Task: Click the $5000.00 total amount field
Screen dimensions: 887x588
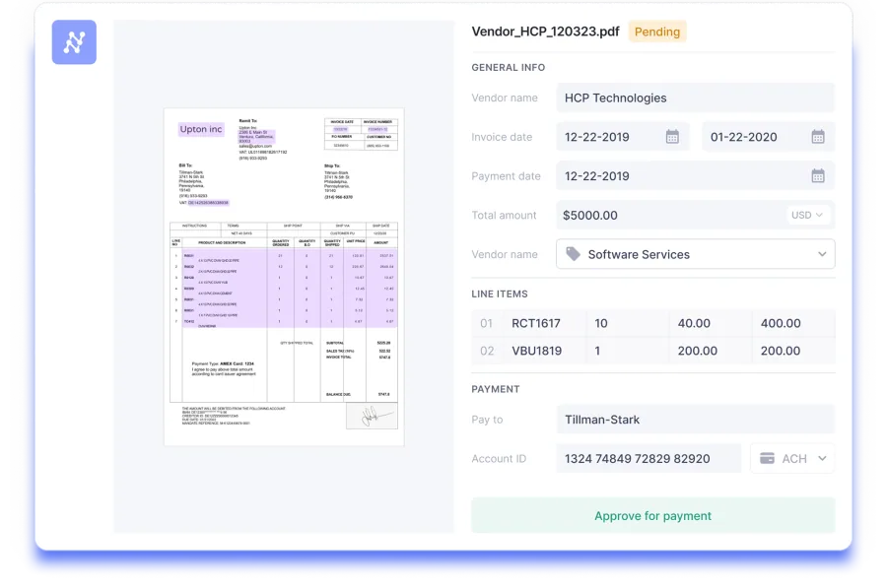Action: click(695, 215)
